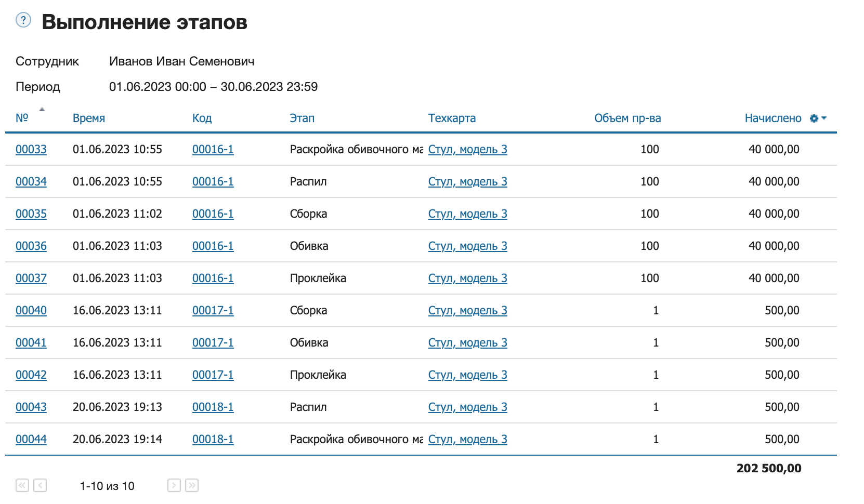Sort by Объем пр-ва column header
Viewport: 864px width, 504px height.
click(627, 118)
